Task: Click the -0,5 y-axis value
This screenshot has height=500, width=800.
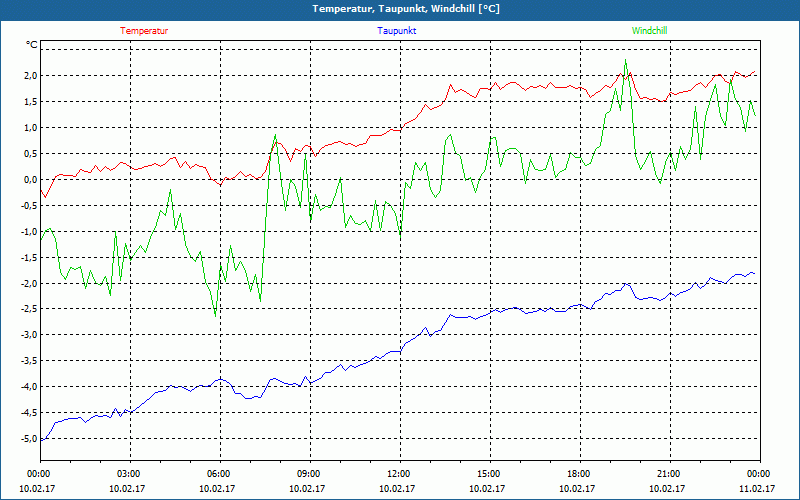Action: [30, 206]
